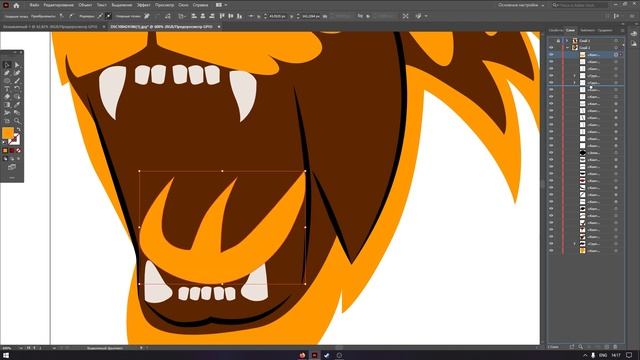Open the Основные настройки workspace dropdown

coord(521,5)
